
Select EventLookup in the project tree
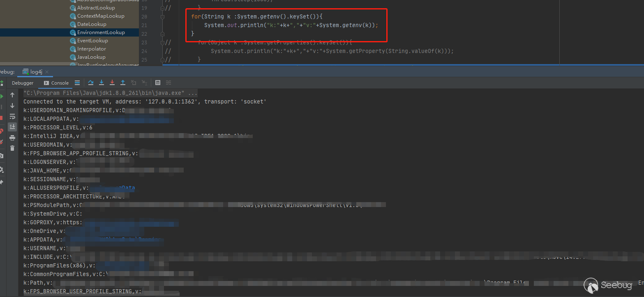click(92, 41)
